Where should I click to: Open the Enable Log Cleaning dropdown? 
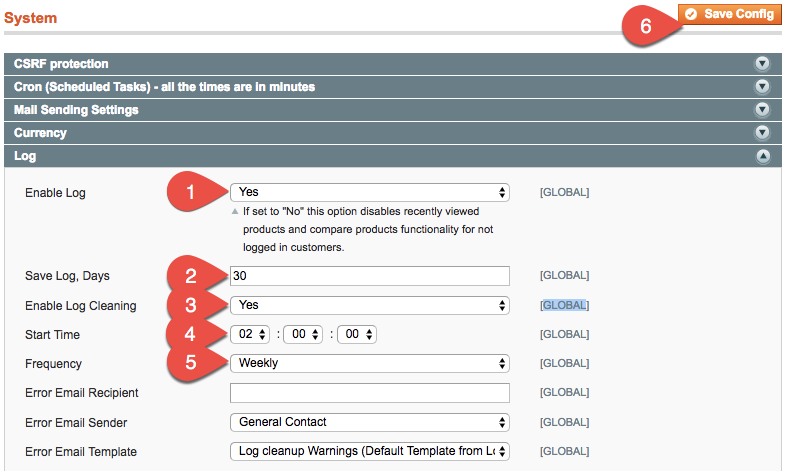coord(369,305)
